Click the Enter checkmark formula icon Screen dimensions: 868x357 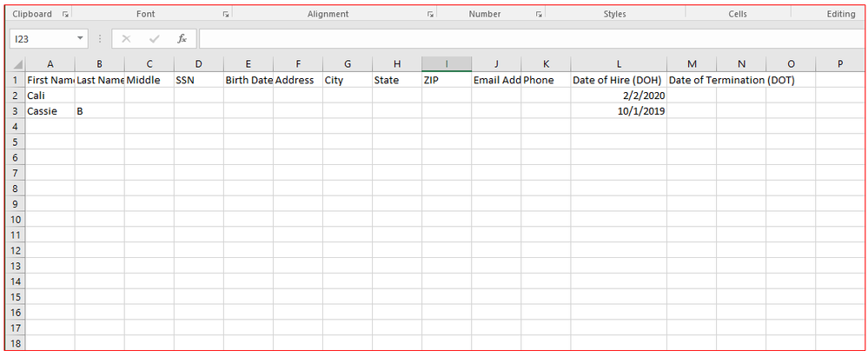click(155, 39)
